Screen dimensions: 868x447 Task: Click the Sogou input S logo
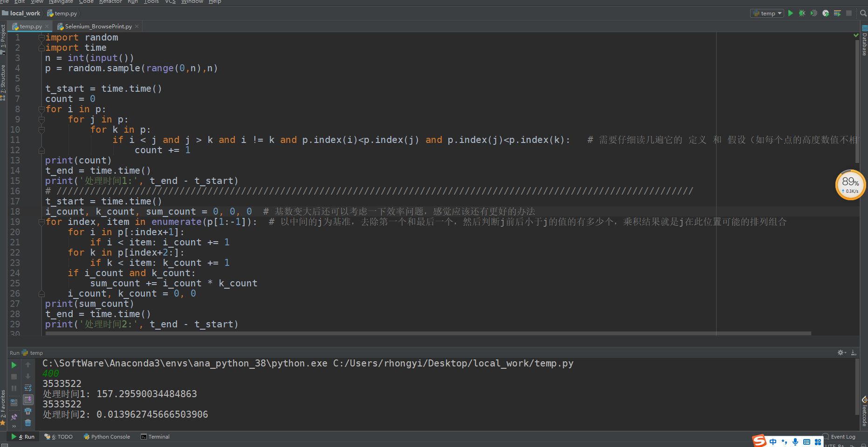pos(759,440)
